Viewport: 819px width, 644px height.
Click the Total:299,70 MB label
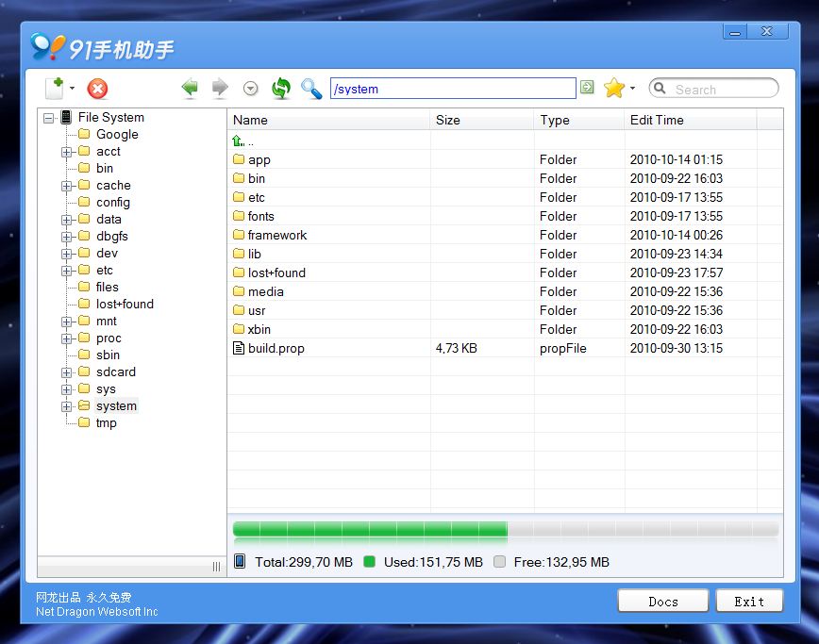point(304,562)
